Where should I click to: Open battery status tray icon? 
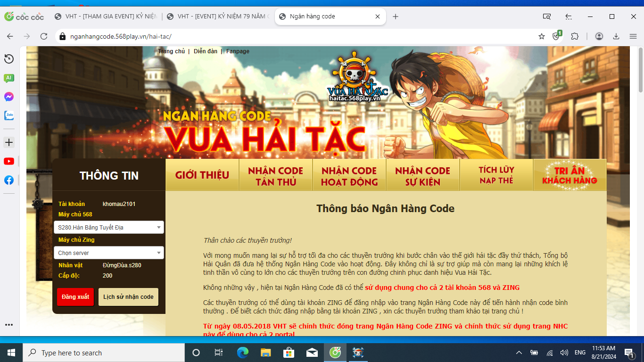click(534, 353)
